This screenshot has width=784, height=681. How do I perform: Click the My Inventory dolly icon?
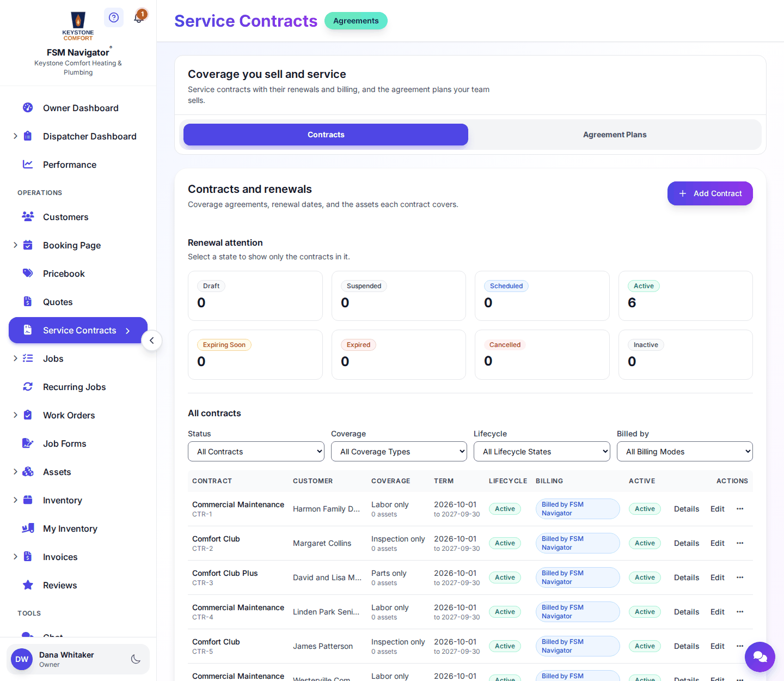click(28, 528)
